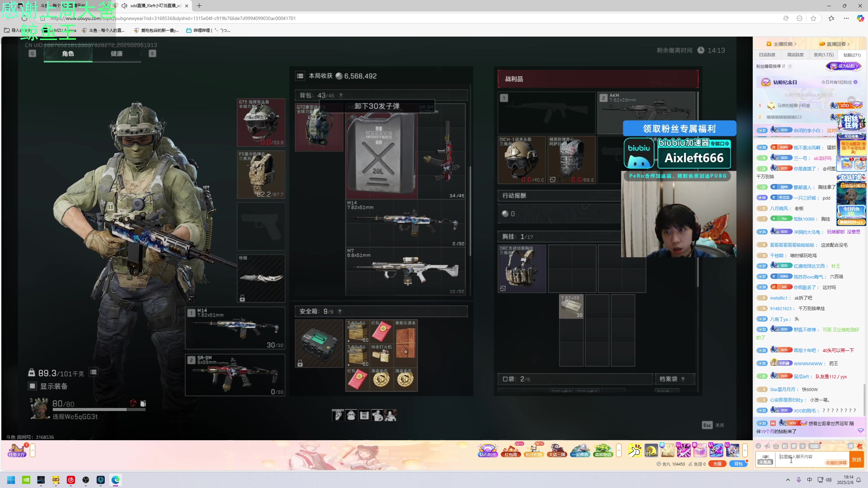
Task: Open the 森林物语 activity icon
Action: tap(603, 450)
